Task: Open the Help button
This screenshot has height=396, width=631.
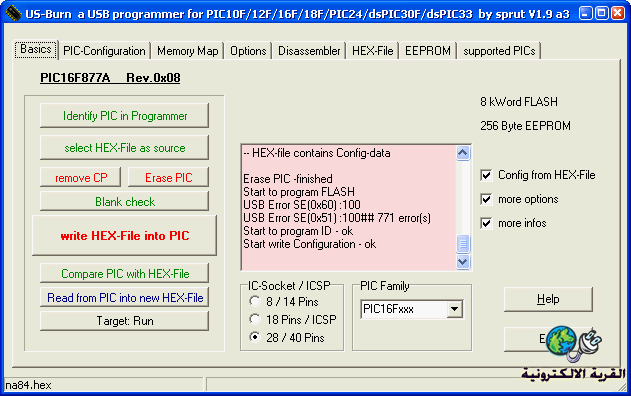Action: [548, 299]
